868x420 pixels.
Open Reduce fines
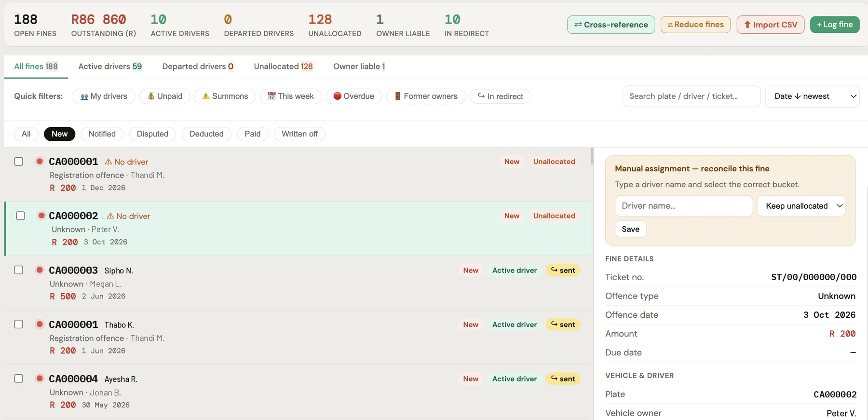pos(695,25)
